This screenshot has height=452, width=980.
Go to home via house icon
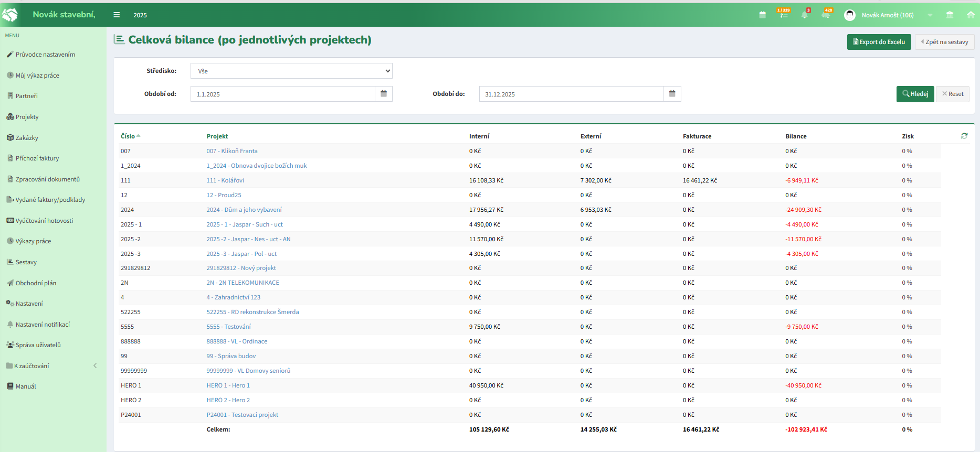tap(971, 15)
